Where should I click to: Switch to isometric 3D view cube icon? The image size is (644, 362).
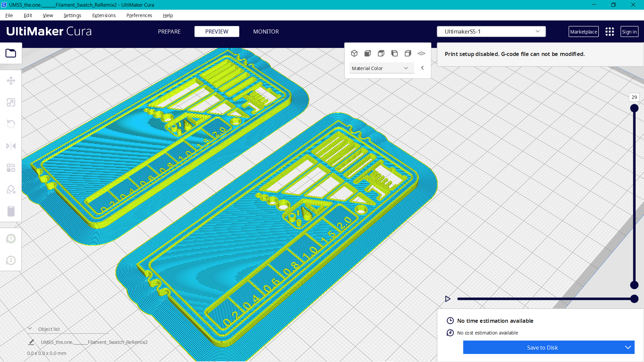[x=354, y=53]
